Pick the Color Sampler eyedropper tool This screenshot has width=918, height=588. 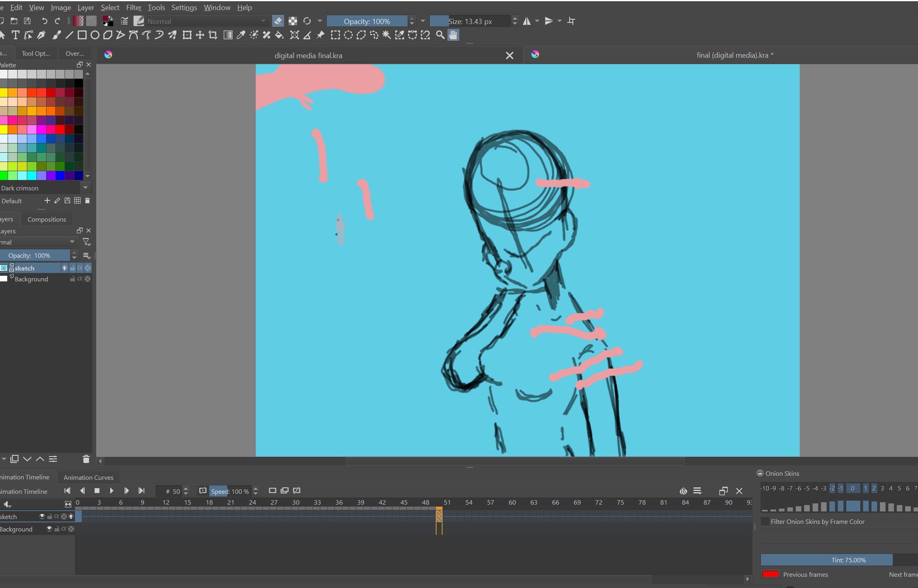[x=241, y=35]
